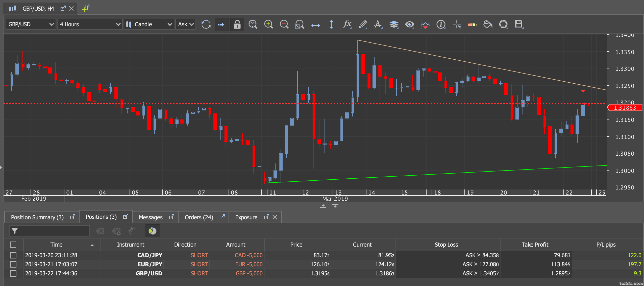Image resolution: width=644 pixels, height=286 pixels.
Task: Open the fx indicators menu
Action: pos(347,25)
